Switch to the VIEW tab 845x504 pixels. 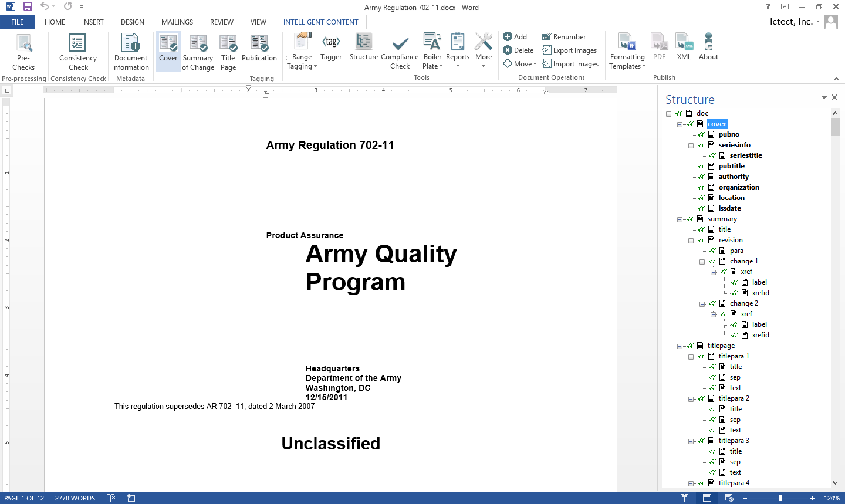pyautogui.click(x=258, y=22)
